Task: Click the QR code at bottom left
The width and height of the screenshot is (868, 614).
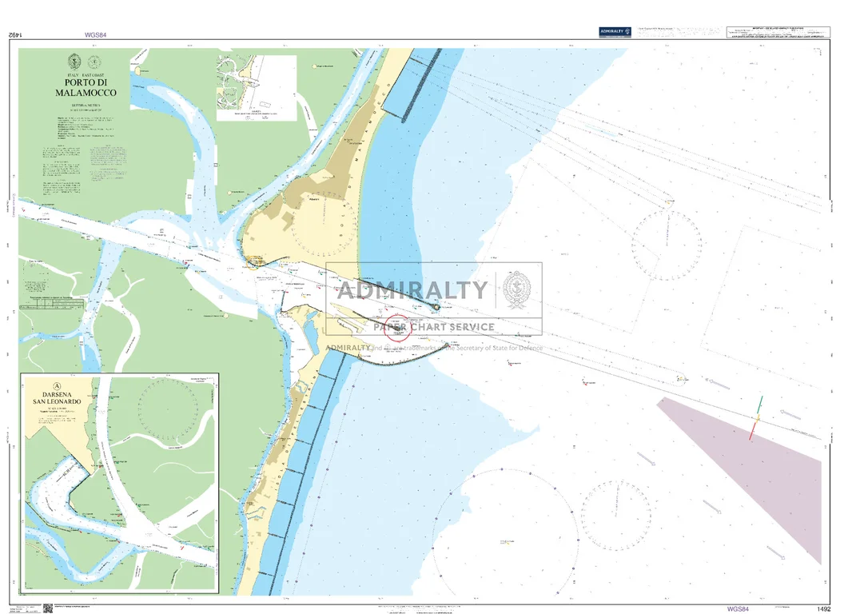Action: [x=48, y=608]
